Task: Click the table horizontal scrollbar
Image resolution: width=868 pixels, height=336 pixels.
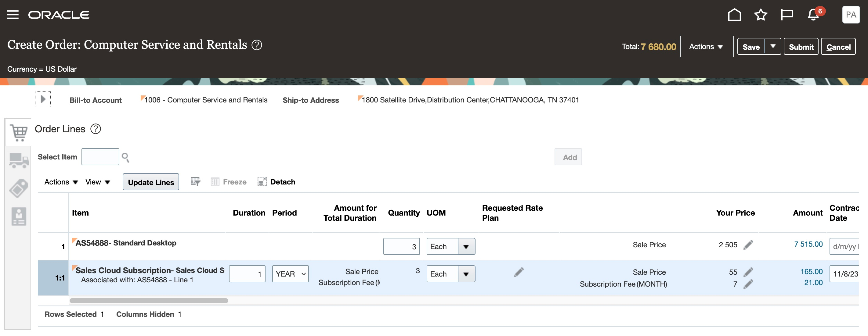Action: tap(149, 300)
